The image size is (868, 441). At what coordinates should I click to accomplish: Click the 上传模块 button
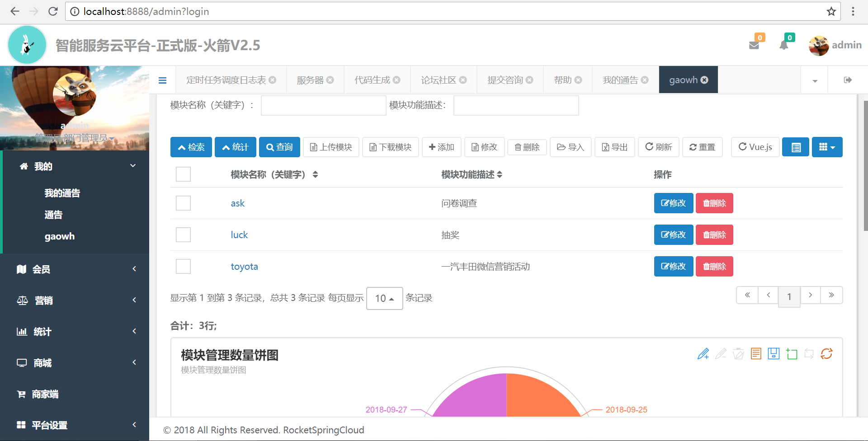(331, 147)
